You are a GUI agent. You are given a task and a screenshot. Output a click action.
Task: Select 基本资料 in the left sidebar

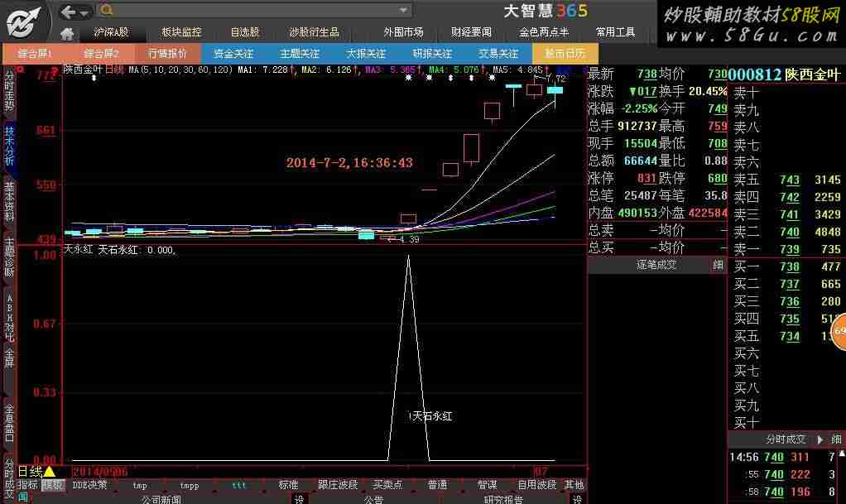[9, 201]
